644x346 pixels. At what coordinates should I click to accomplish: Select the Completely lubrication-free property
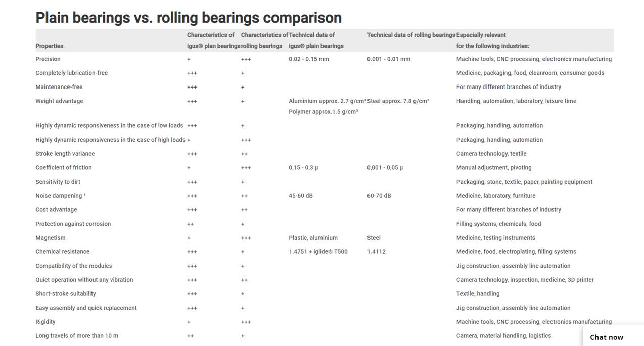point(71,73)
